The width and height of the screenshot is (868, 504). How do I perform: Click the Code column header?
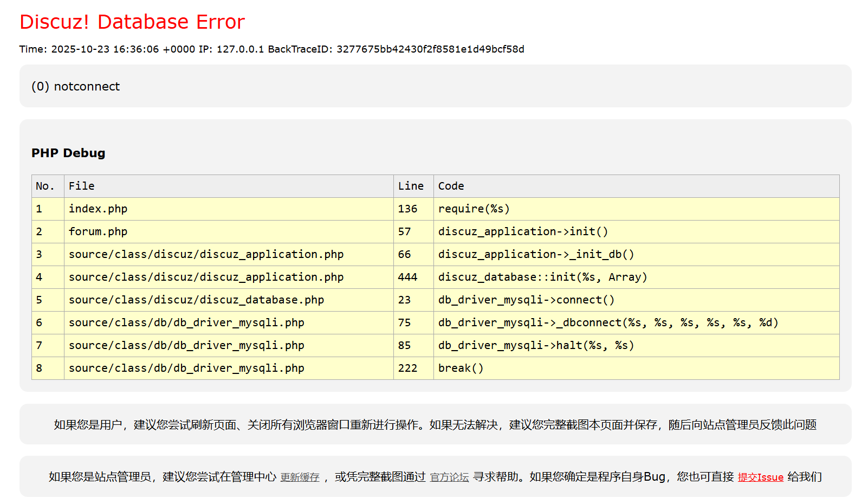coord(451,186)
